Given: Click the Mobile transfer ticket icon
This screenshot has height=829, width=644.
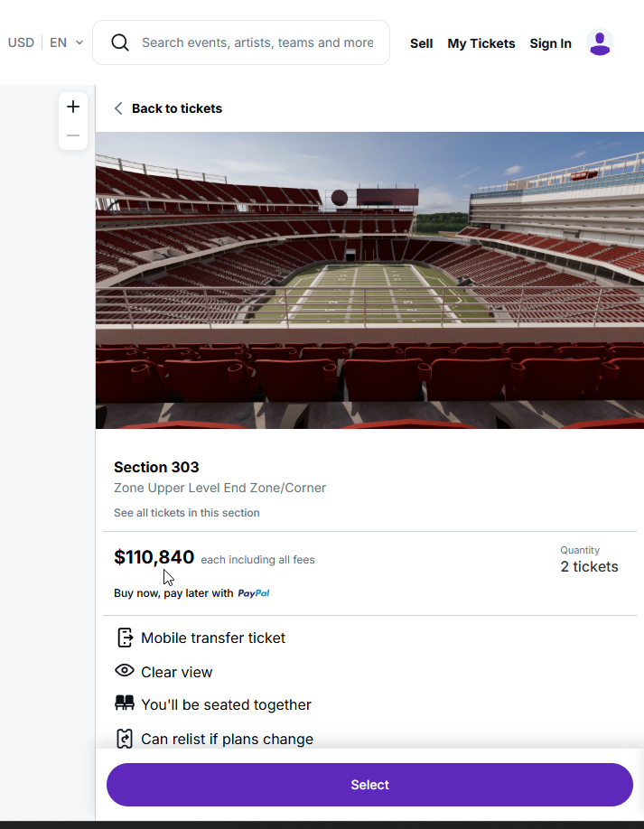Looking at the screenshot, I should (125, 638).
